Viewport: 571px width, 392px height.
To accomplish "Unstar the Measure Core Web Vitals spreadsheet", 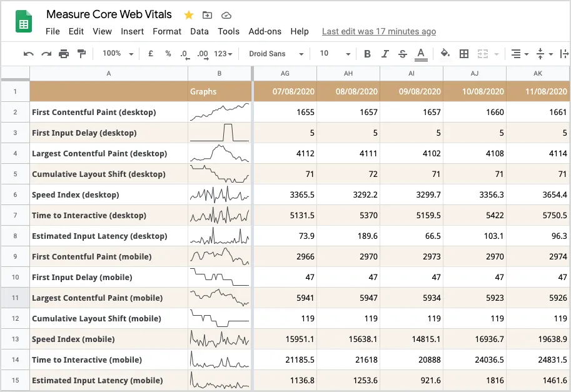I will pyautogui.click(x=188, y=14).
